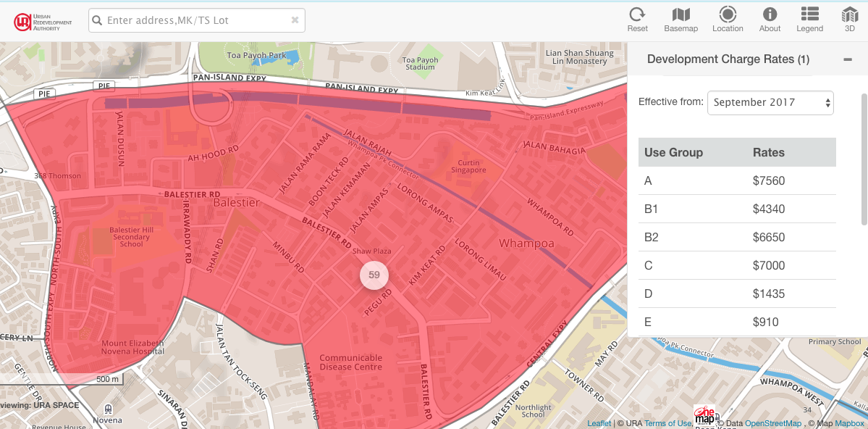Open the Mapbox attribution link
The height and width of the screenshot is (429, 868).
pyautogui.click(x=850, y=423)
